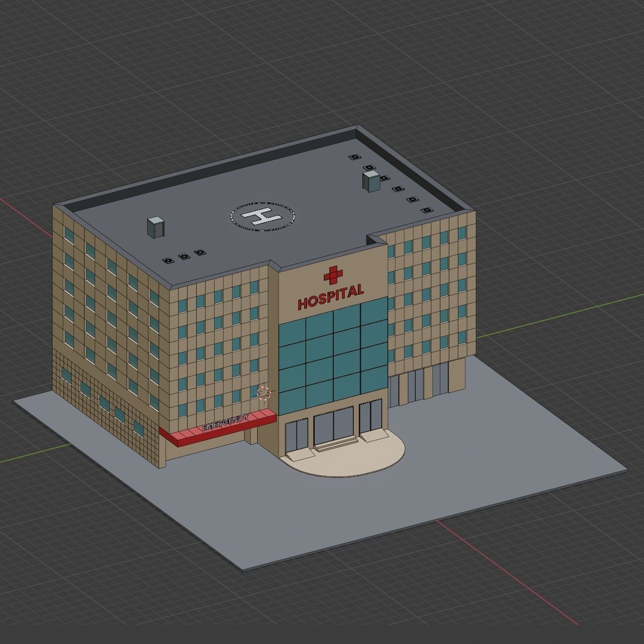Viewport: 644px width, 644px height.
Task: Select the helipad H marking on the roof
Action: tap(262, 217)
